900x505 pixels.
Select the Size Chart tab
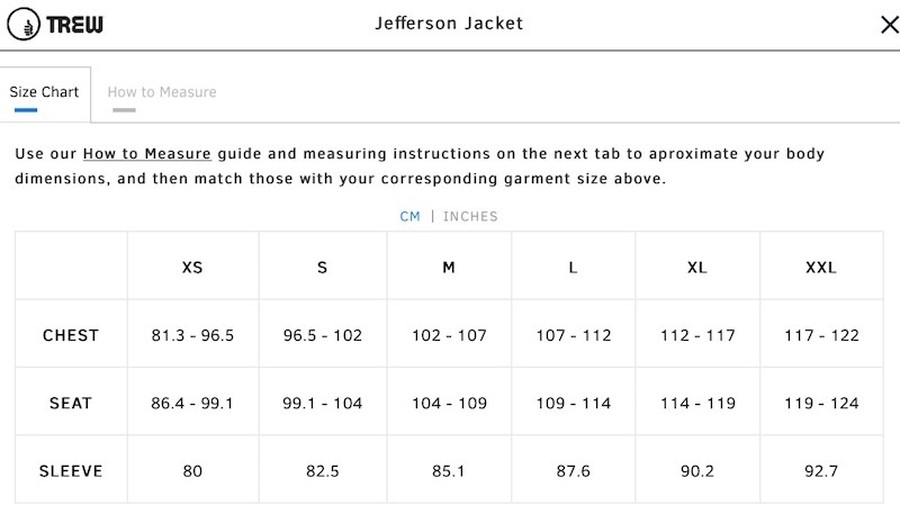tap(44, 92)
